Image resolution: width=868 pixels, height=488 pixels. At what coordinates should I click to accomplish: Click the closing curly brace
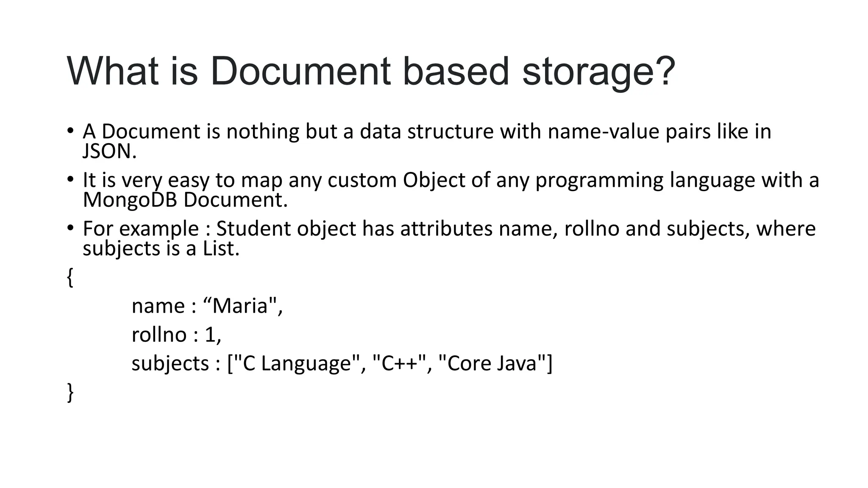[70, 392]
